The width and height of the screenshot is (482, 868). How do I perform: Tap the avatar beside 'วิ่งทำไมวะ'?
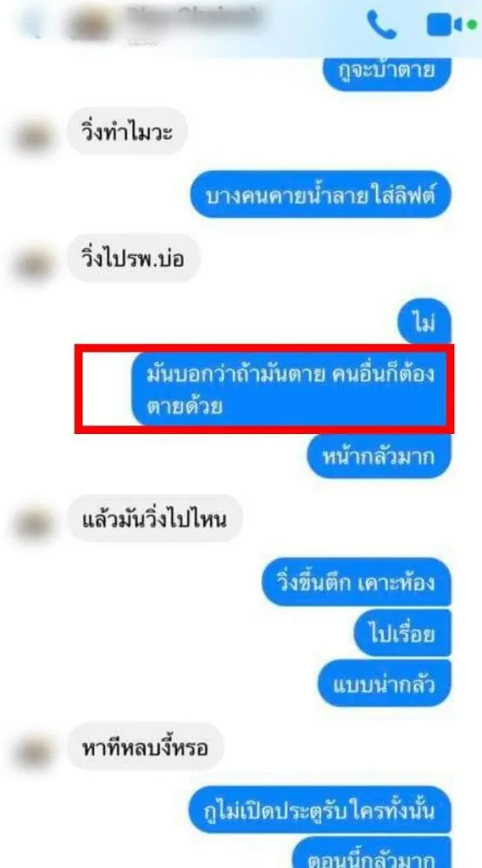click(x=34, y=137)
